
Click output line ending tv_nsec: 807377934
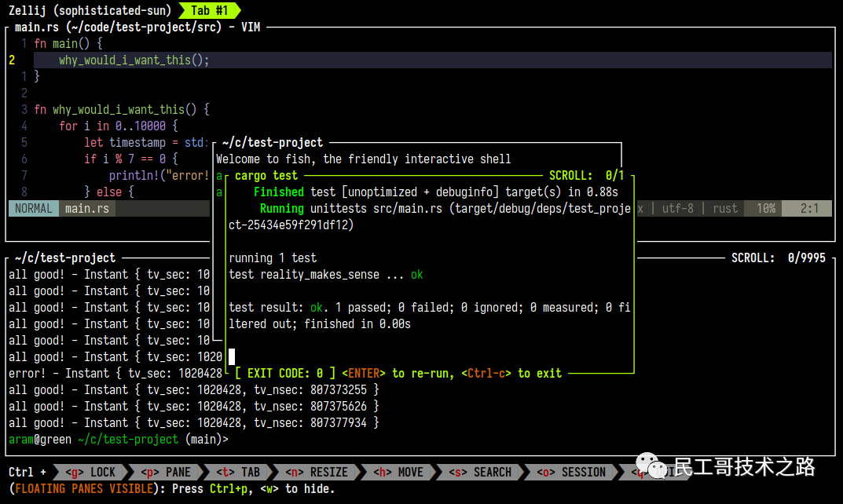click(194, 423)
